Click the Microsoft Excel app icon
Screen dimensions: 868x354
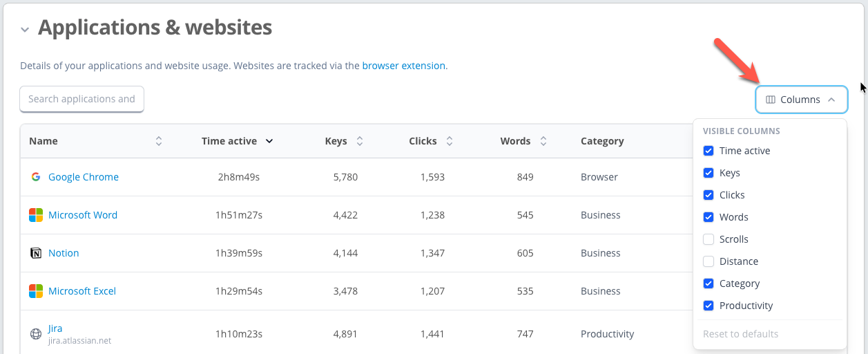tap(36, 291)
